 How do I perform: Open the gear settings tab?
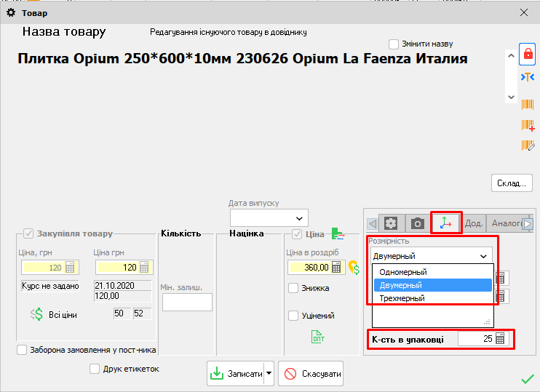[392, 223]
